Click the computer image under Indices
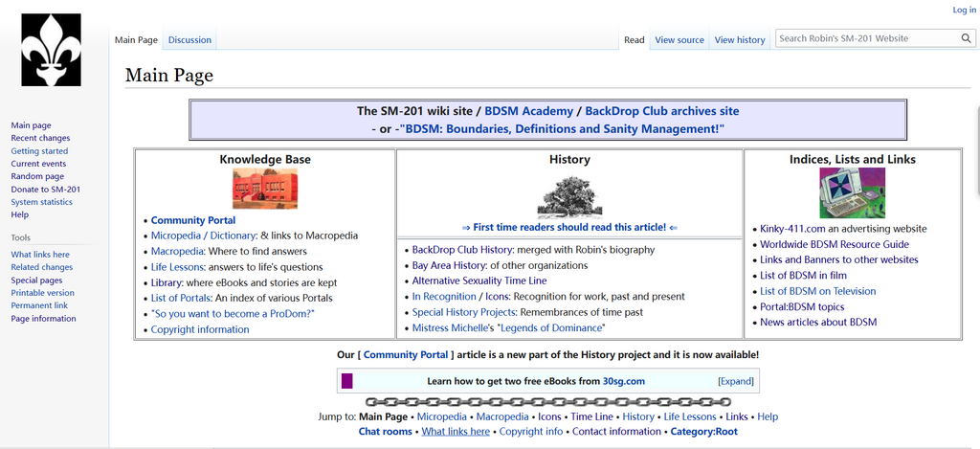This screenshot has width=980, height=449. coord(852,192)
